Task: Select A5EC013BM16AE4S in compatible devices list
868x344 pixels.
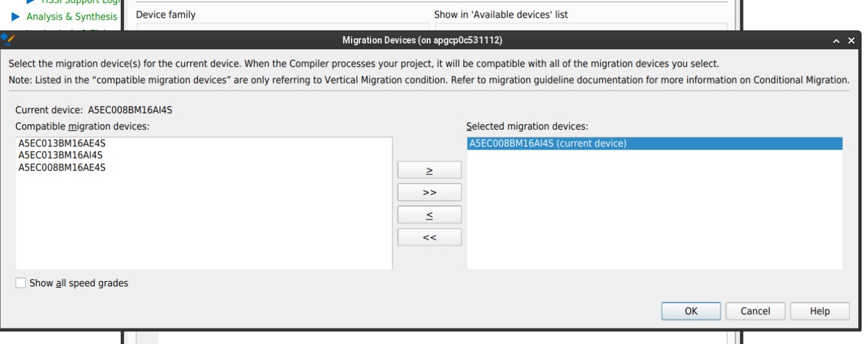Action: 62,144
